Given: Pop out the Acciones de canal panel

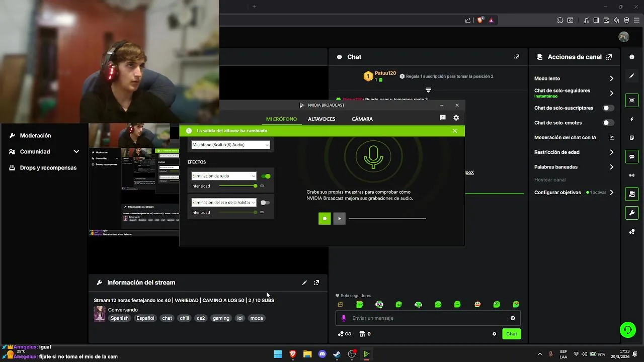Looking at the screenshot, I should pos(609,57).
